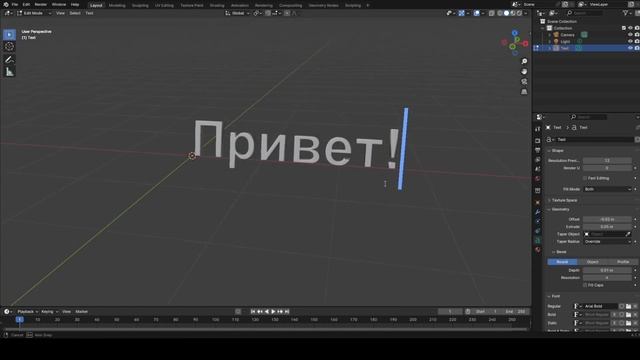Select the Measure ruler tool
Image resolution: width=640 pixels, height=360 pixels.
[x=9, y=72]
